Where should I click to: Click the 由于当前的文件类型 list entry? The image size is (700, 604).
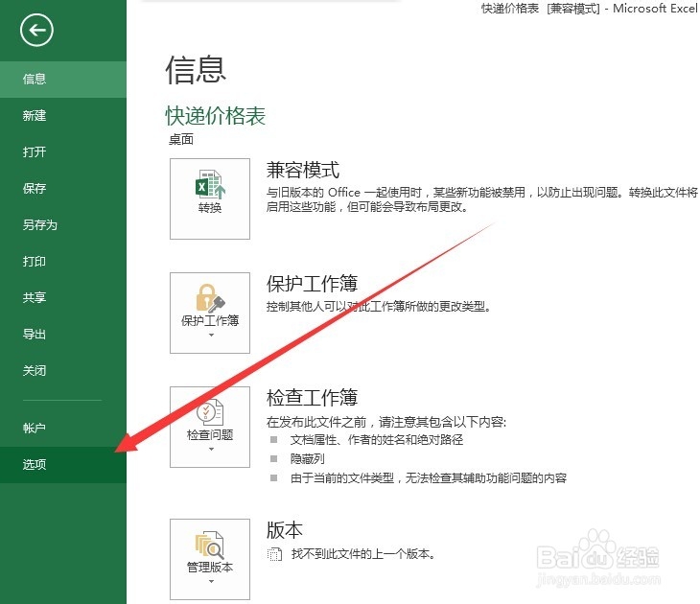click(429, 478)
